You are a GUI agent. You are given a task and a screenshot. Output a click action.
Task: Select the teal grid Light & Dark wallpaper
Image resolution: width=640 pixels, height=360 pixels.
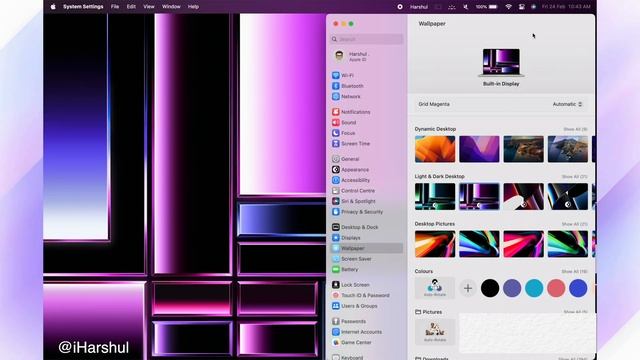(435, 197)
